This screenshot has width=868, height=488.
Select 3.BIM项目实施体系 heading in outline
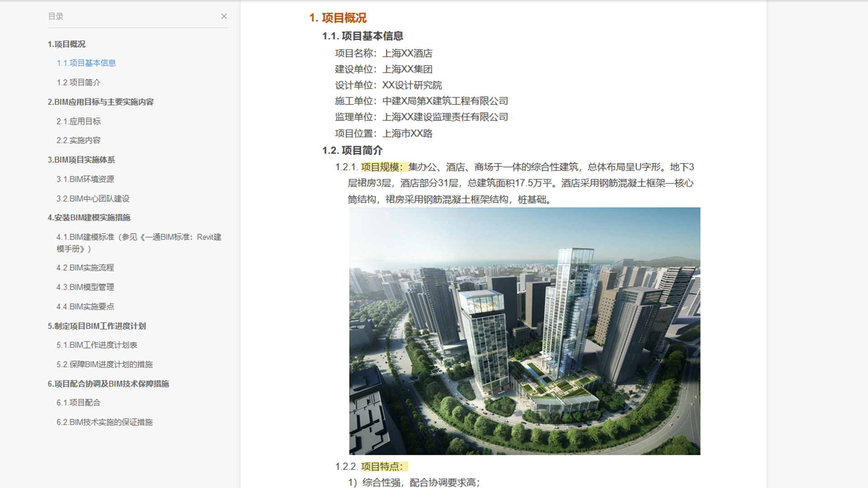[81, 160]
